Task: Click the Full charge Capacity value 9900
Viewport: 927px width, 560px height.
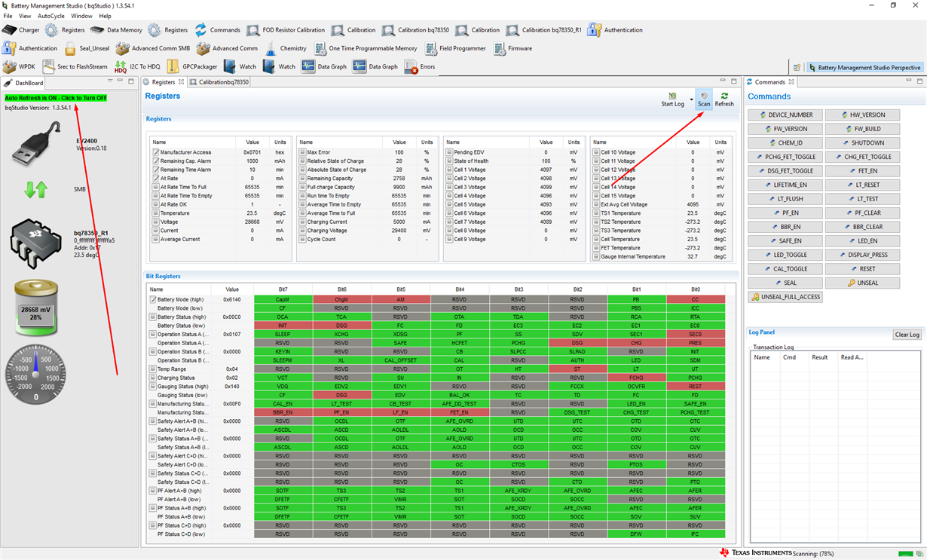Action: tap(399, 187)
